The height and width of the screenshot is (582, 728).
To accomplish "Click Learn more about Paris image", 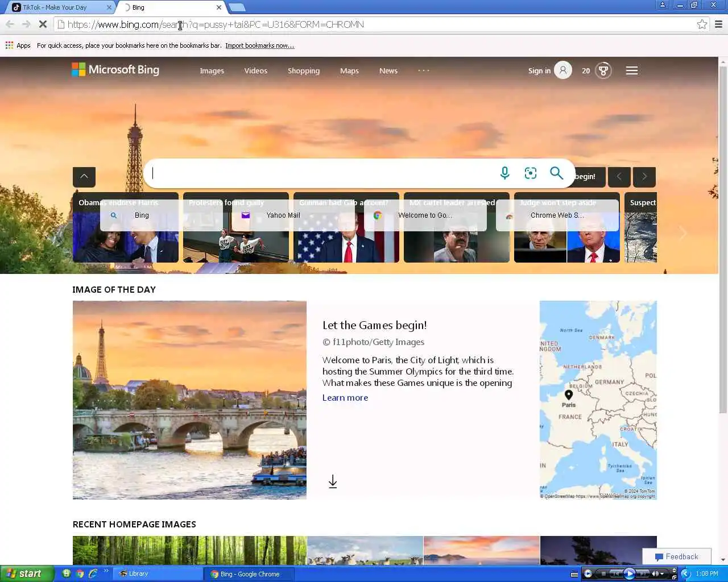I will pyautogui.click(x=345, y=398).
